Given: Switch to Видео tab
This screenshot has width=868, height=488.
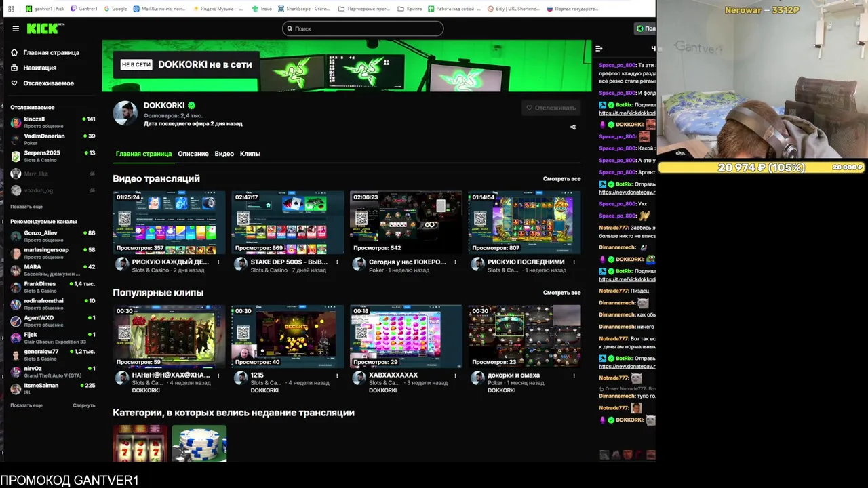Looking at the screenshot, I should [x=224, y=154].
